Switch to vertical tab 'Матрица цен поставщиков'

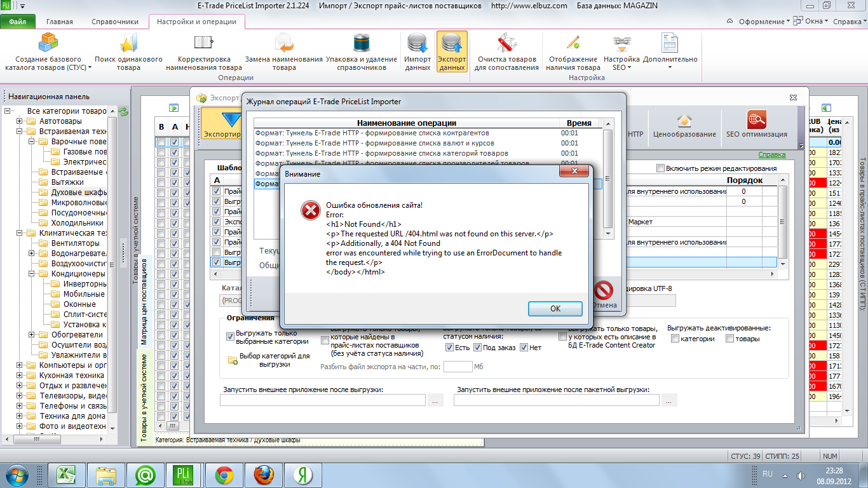[x=144, y=301]
